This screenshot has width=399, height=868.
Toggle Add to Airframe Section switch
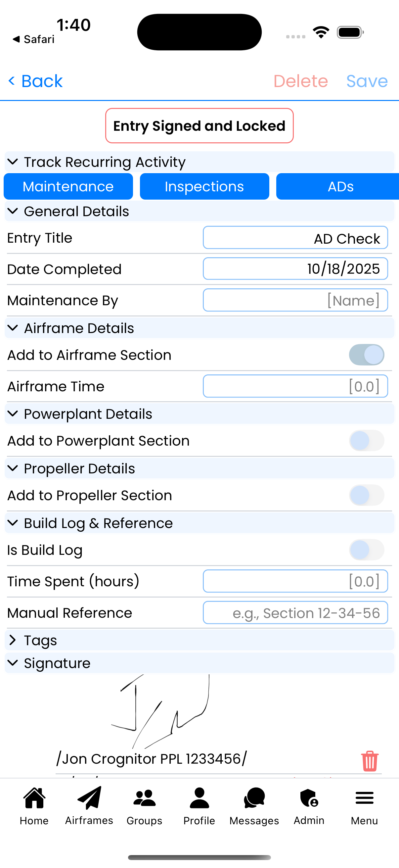tap(366, 355)
